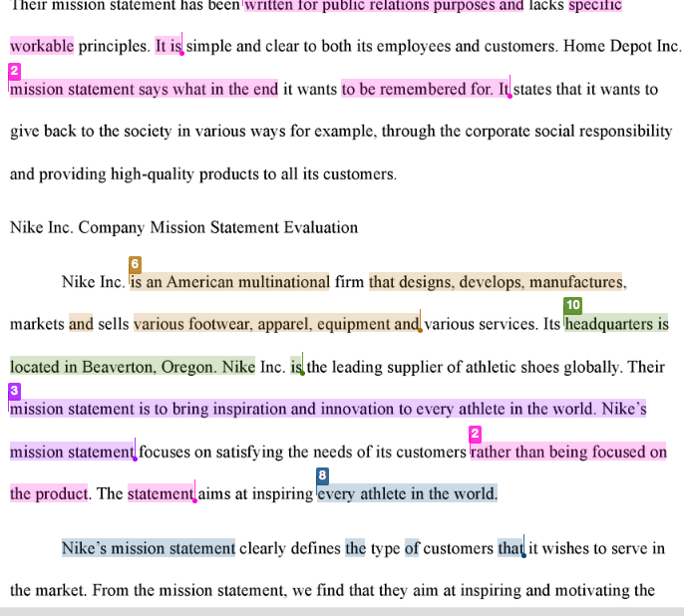The image size is (684, 616).
Task: Select pink highlighted word "workable"
Action: pyautogui.click(x=42, y=46)
